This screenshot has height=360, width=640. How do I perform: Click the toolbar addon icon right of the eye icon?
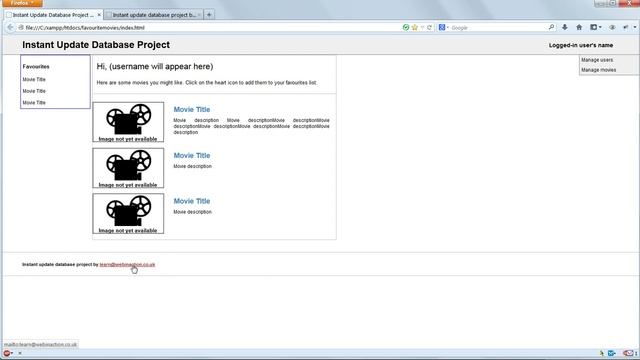click(x=626, y=27)
